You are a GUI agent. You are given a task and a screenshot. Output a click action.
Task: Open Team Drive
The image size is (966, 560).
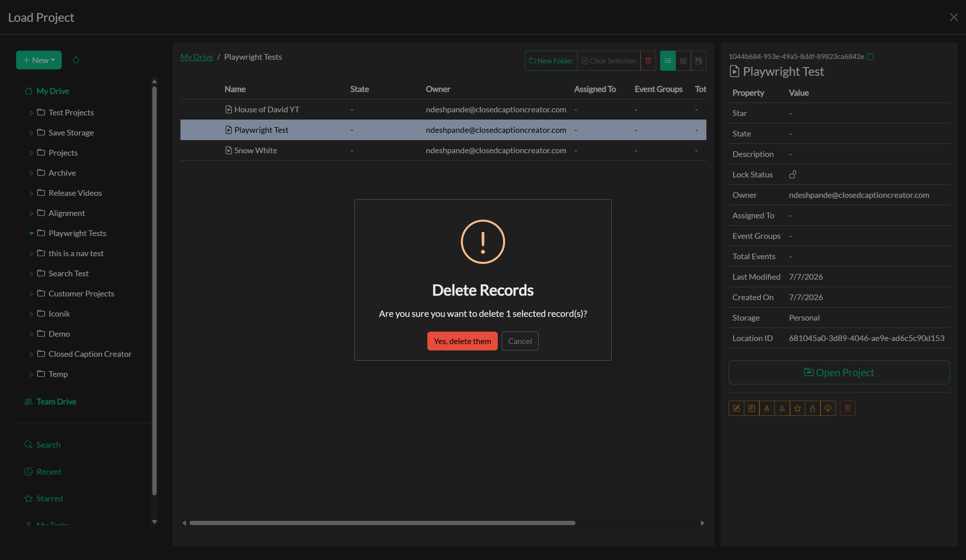[x=50, y=401]
